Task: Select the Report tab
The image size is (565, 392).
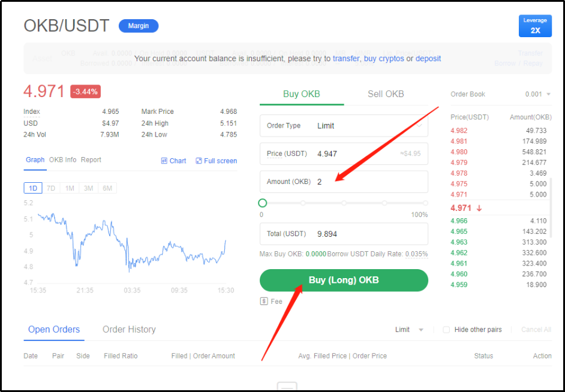Action: click(91, 160)
